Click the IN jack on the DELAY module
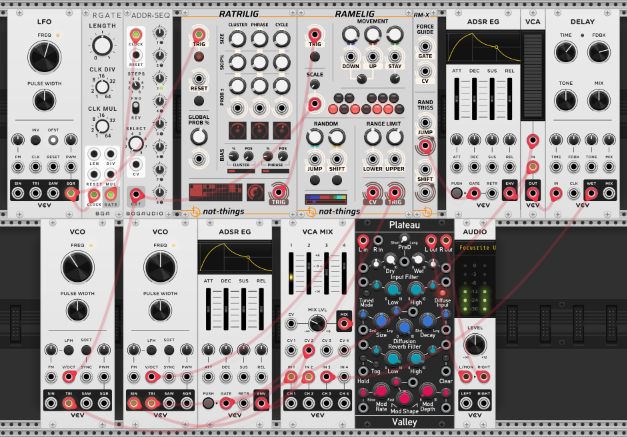The height and width of the screenshot is (437, 627). (556, 194)
